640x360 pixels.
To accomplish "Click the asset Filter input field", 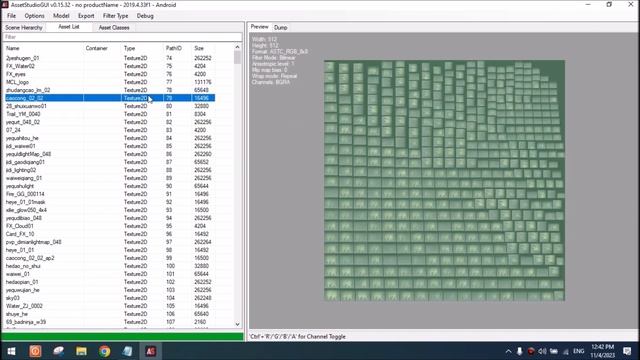I will click(122, 37).
